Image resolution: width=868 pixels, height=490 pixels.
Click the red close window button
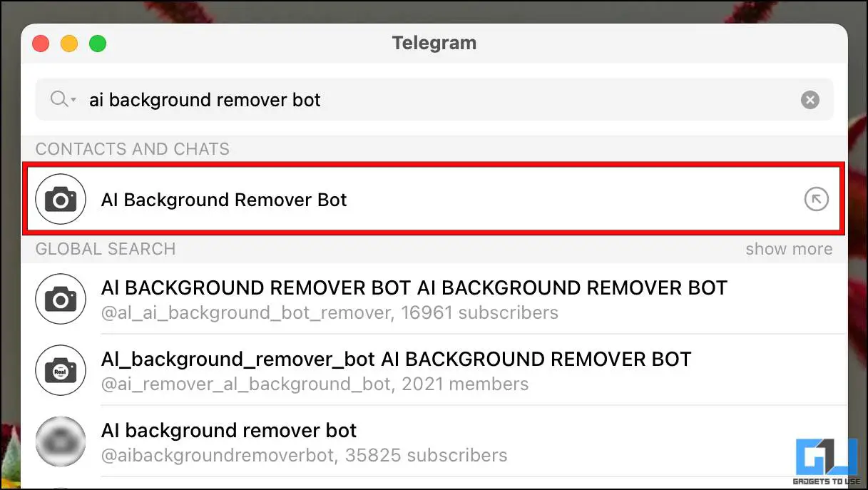coord(41,44)
